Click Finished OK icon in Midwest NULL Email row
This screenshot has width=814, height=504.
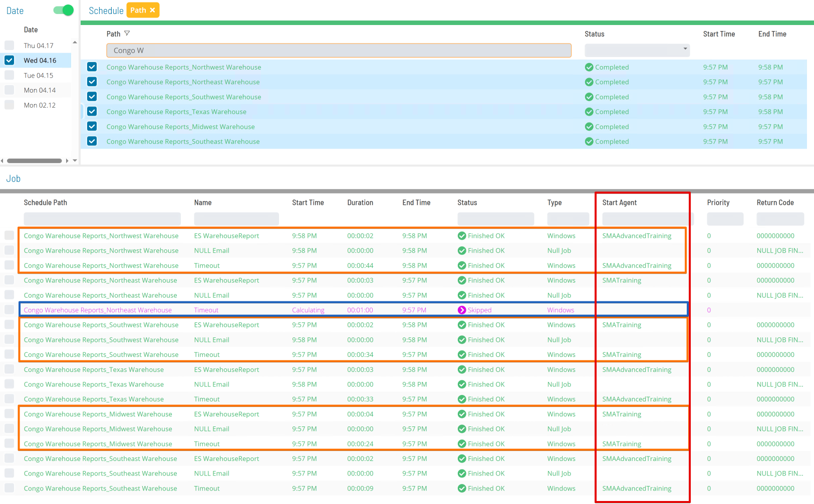(x=462, y=429)
